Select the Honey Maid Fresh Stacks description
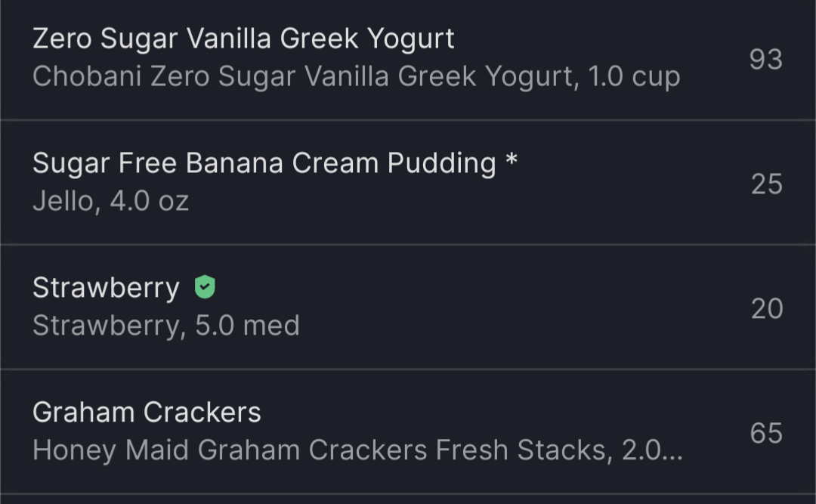816x504 pixels. point(357,450)
